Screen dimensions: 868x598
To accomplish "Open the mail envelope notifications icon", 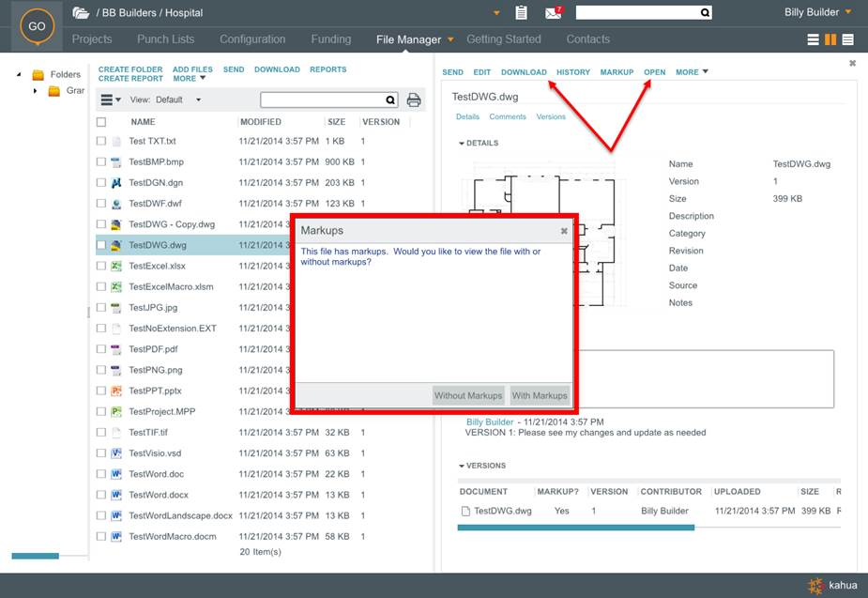I will [554, 13].
